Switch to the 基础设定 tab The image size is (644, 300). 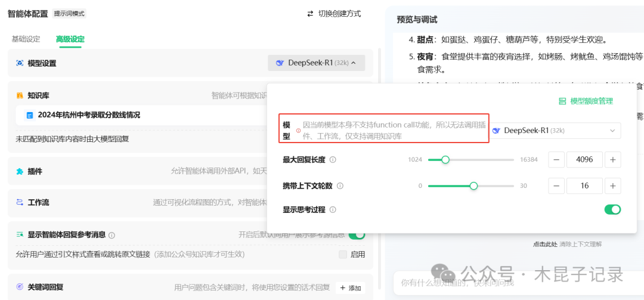pyautogui.click(x=26, y=39)
